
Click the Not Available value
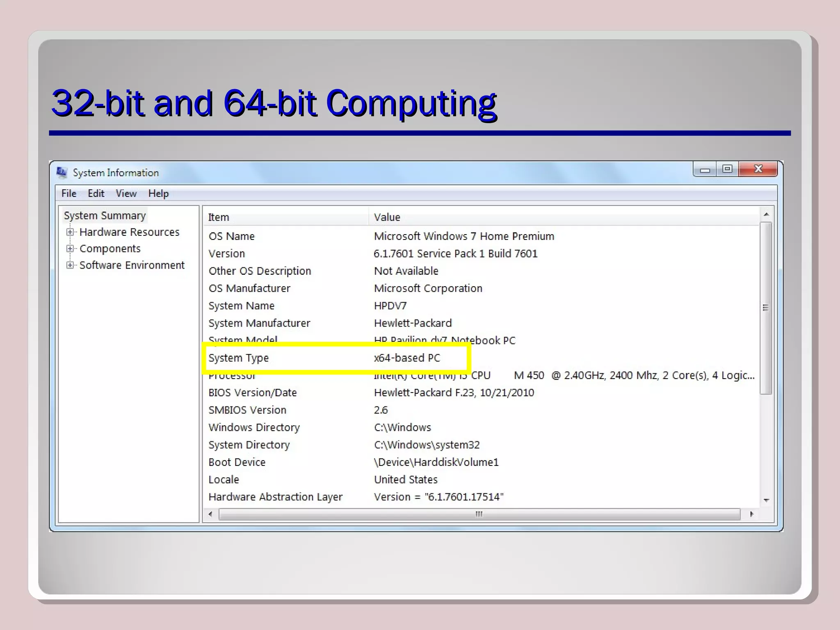click(x=406, y=271)
